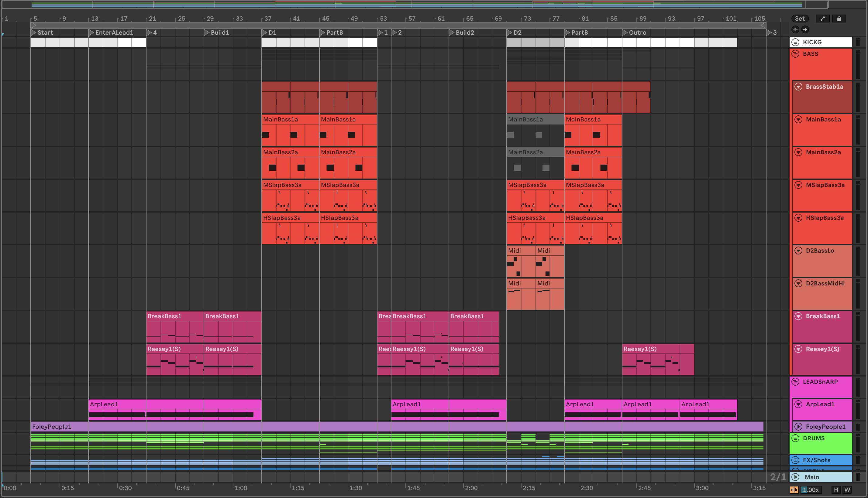Toggle the orange waveform view button
This screenshot has width=868, height=498.
tap(794, 490)
